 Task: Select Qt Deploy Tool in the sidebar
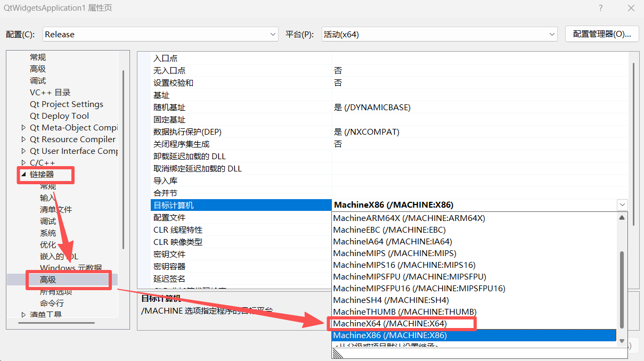pyautogui.click(x=59, y=116)
